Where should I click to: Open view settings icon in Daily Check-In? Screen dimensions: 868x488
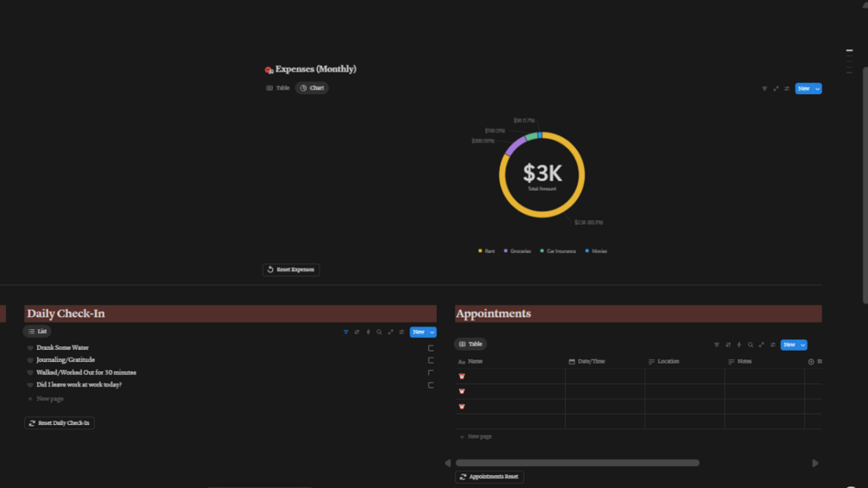[402, 332]
